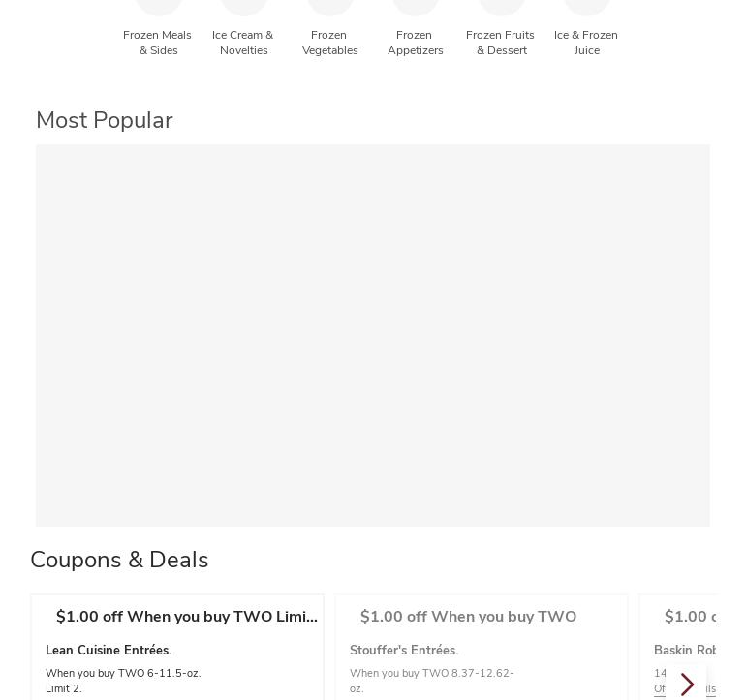Click the "When you buy TWO 6-11.5-oz." description
Viewport: 746px width, 700px height.
tap(123, 673)
